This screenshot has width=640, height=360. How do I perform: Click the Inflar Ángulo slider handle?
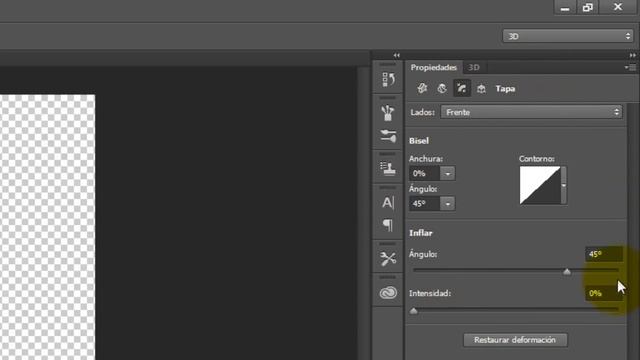tap(567, 271)
